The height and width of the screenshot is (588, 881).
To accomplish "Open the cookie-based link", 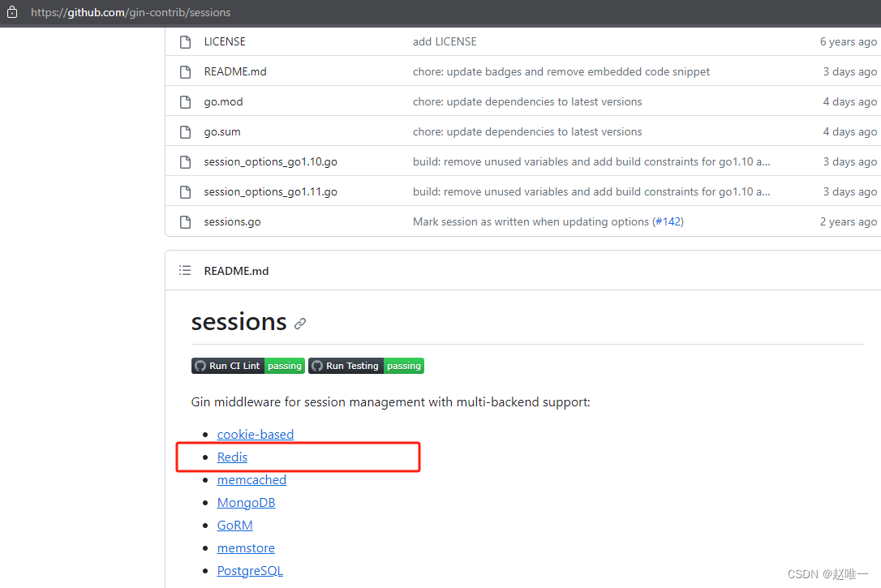I will pyautogui.click(x=256, y=434).
